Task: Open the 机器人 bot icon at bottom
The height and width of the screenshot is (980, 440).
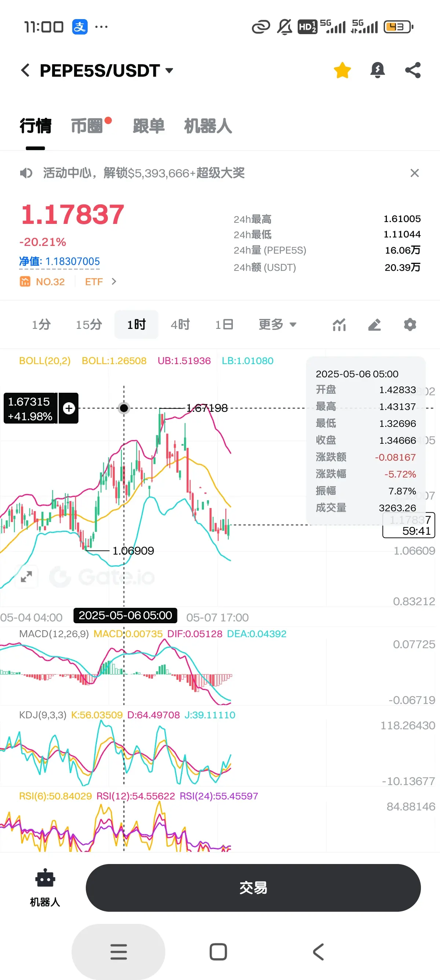Action: (x=45, y=888)
